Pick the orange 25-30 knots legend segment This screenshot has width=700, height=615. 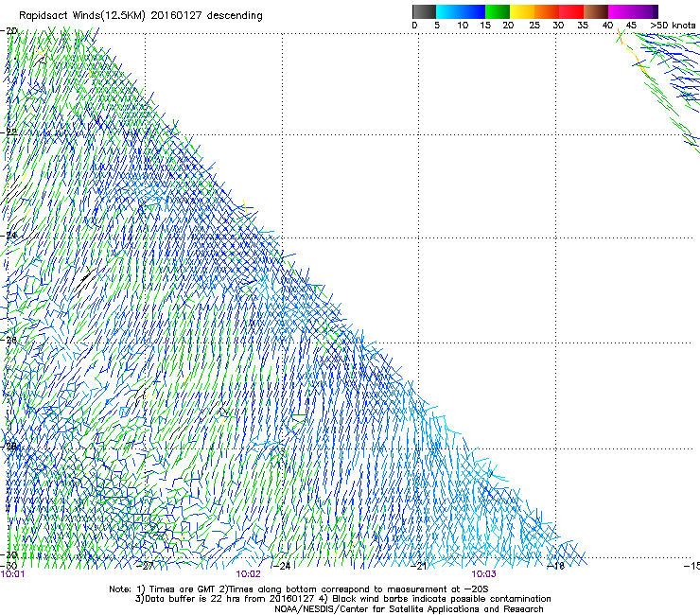point(547,11)
